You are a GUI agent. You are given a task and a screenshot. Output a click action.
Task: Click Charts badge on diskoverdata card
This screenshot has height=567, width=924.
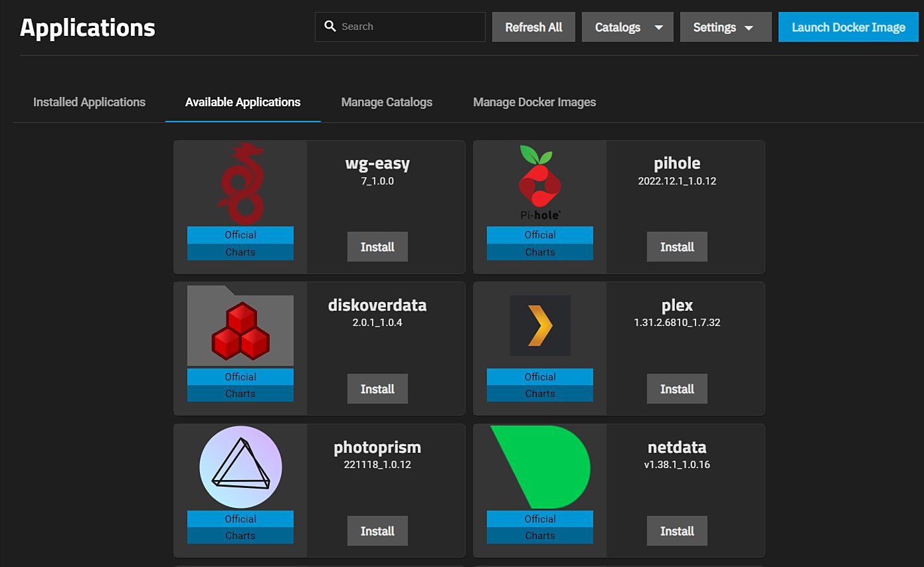click(x=240, y=394)
